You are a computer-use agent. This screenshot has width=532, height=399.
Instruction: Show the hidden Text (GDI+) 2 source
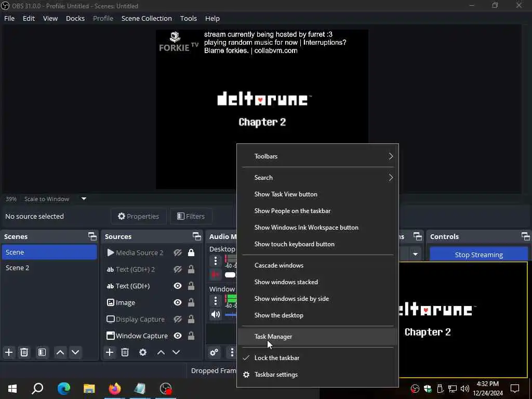[x=178, y=270]
